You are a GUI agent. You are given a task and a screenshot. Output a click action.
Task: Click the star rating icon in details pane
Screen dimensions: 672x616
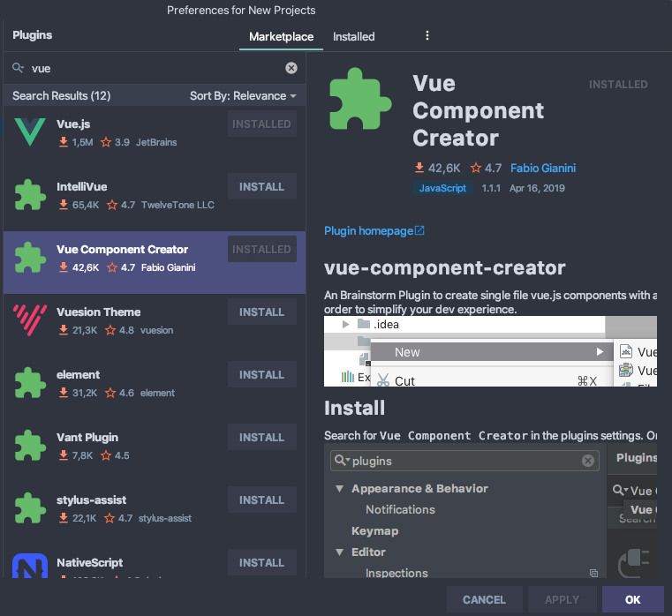(476, 168)
